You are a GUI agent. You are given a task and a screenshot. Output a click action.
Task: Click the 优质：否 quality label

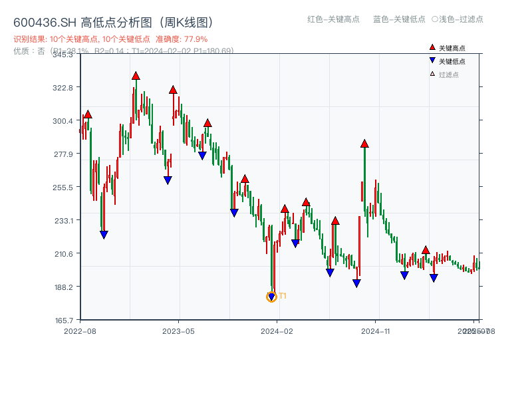pos(25,49)
